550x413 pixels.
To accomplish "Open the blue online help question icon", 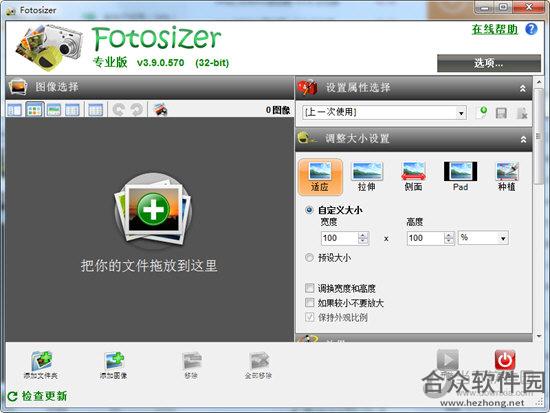I will 531,29.
